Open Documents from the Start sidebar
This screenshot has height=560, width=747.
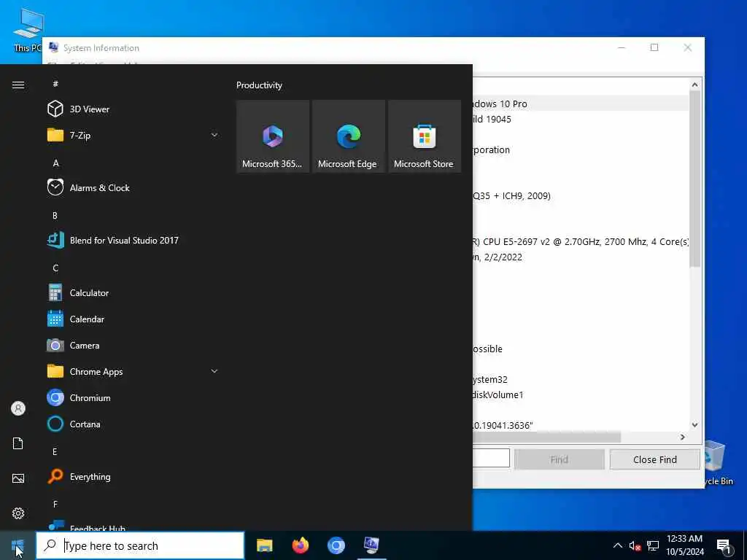tap(18, 443)
